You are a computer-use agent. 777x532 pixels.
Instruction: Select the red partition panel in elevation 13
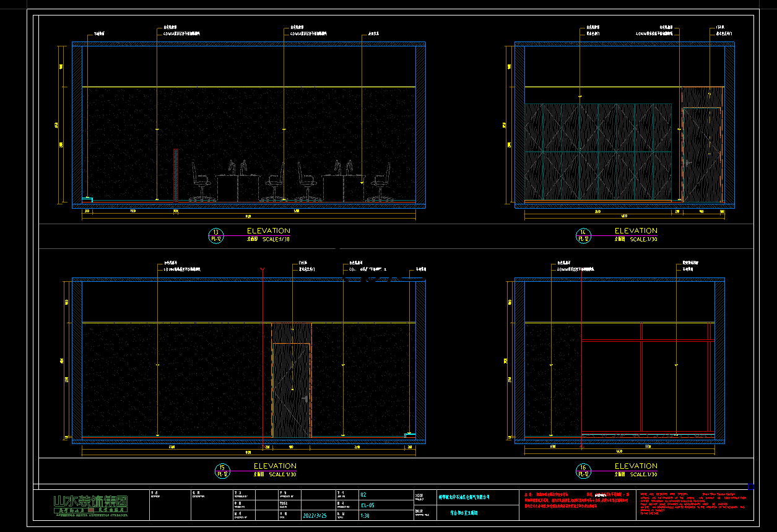click(x=176, y=175)
